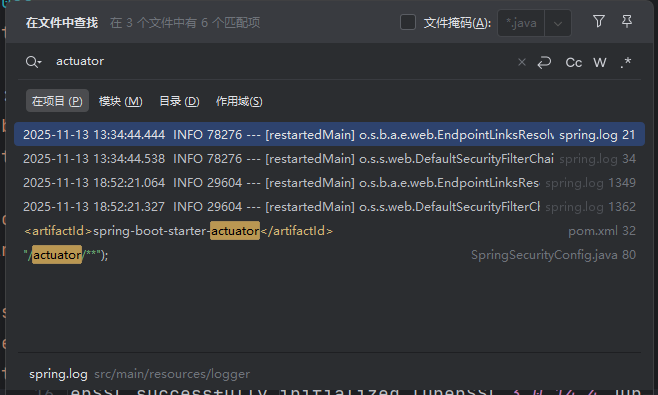Select the Scope (S) tab
658x395 pixels.
[239, 101]
